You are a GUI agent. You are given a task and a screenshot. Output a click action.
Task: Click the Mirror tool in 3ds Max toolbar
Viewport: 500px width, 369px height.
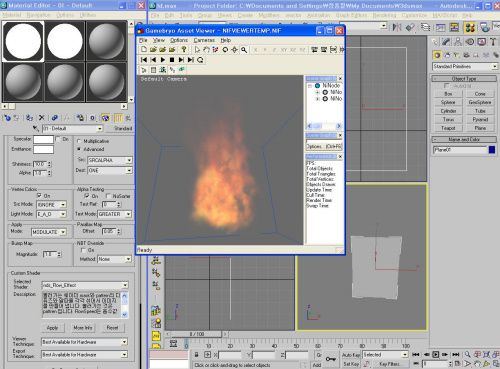(397, 27)
